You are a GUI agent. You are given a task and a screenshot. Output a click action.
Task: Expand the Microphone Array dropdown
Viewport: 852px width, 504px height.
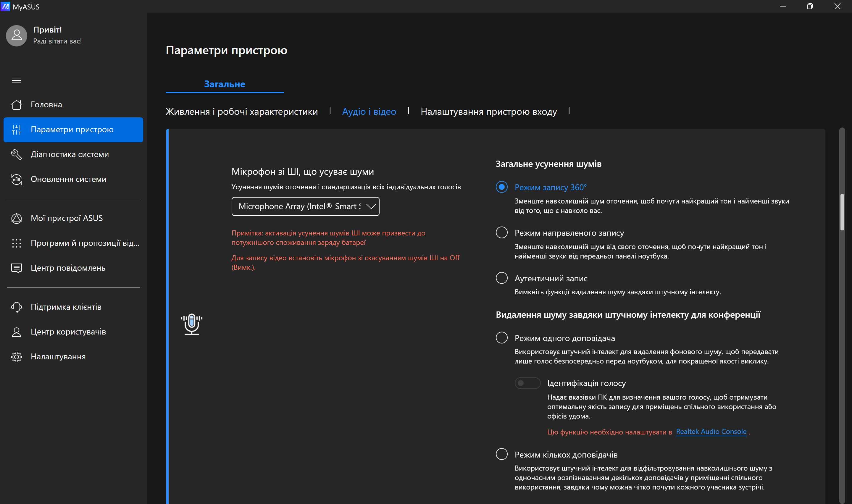(305, 206)
